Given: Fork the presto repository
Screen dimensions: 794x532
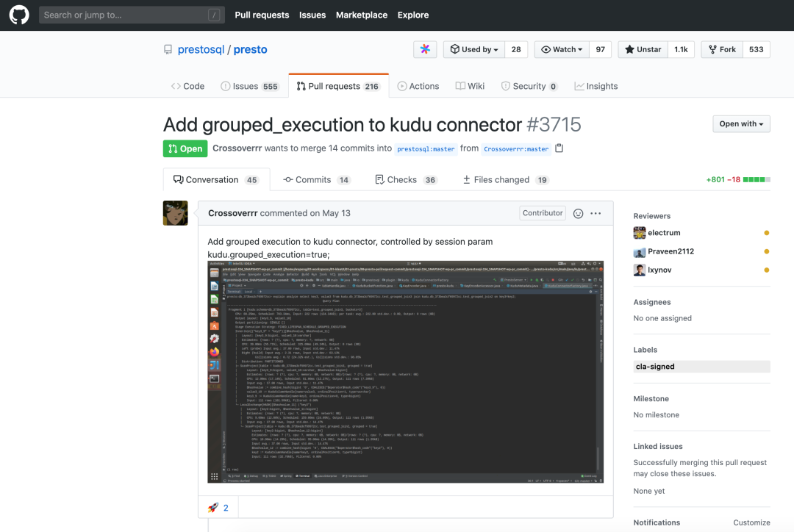Looking at the screenshot, I should click(x=722, y=49).
